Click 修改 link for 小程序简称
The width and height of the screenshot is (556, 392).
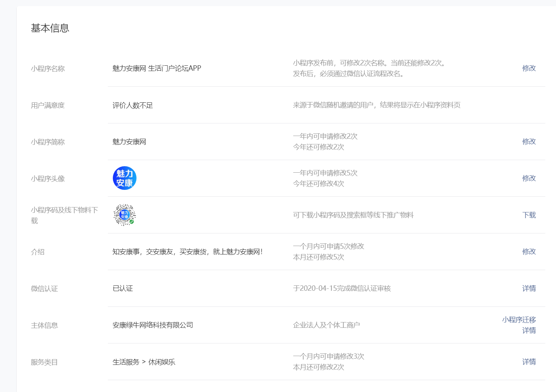click(x=529, y=142)
